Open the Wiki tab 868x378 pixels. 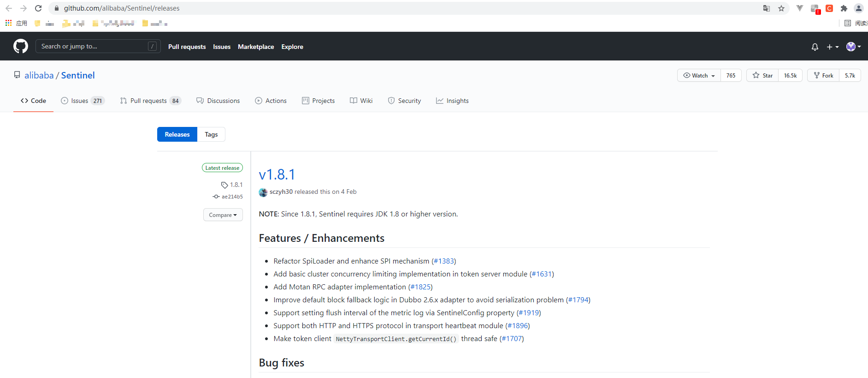[x=361, y=101]
